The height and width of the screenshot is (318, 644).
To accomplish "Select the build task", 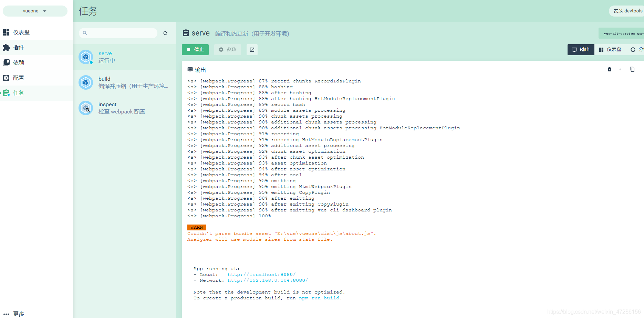I will (x=125, y=82).
